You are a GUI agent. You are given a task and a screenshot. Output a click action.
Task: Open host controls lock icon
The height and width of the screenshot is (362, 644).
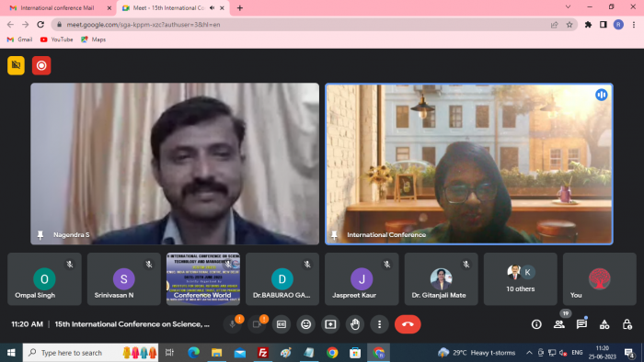click(627, 324)
